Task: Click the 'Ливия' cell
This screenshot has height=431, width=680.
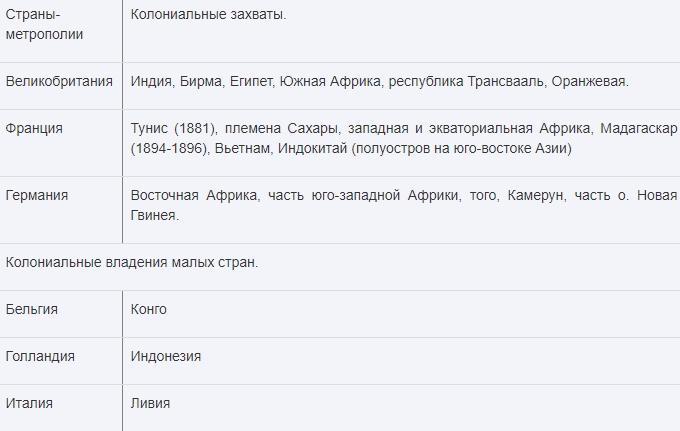Action: click(150, 403)
